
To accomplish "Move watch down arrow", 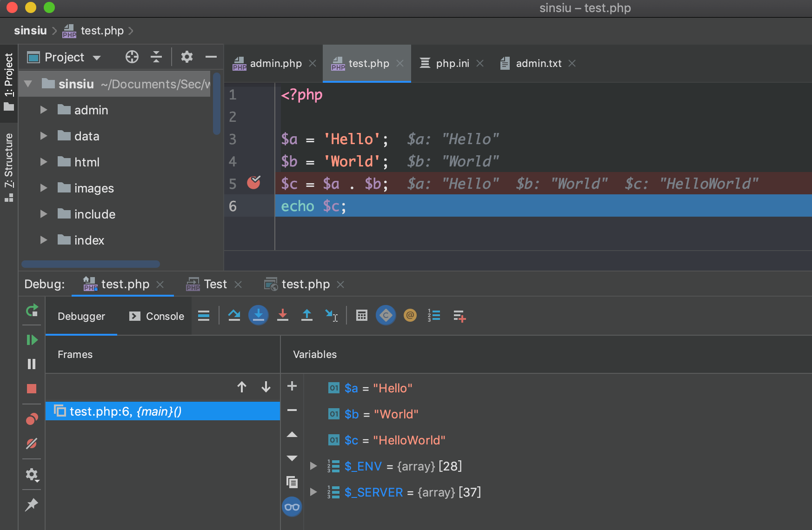I will click(x=292, y=458).
